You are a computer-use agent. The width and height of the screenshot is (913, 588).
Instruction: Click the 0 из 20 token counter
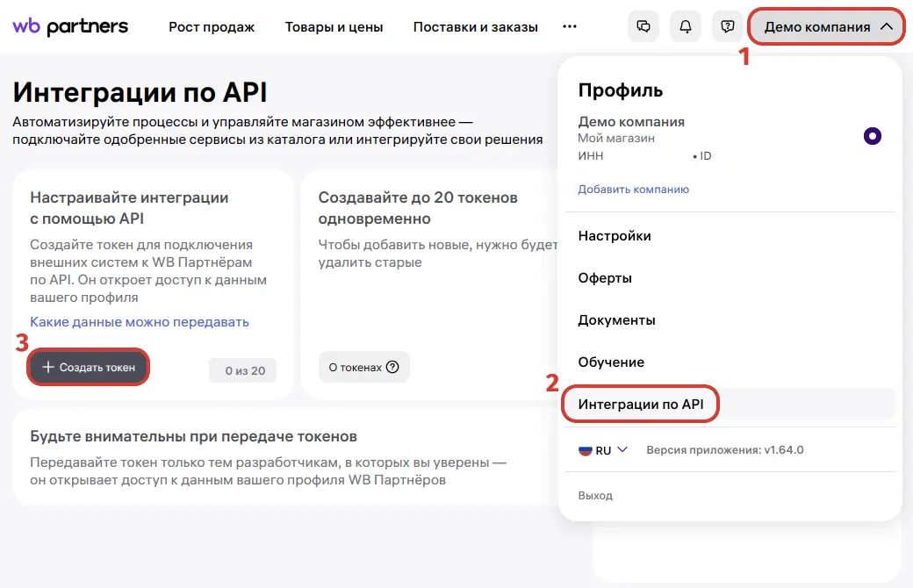(243, 371)
